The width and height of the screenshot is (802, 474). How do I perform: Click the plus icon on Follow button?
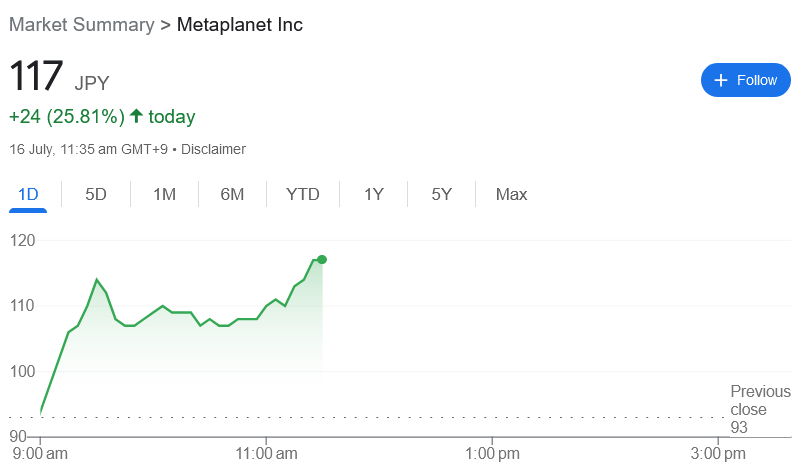tap(720, 80)
